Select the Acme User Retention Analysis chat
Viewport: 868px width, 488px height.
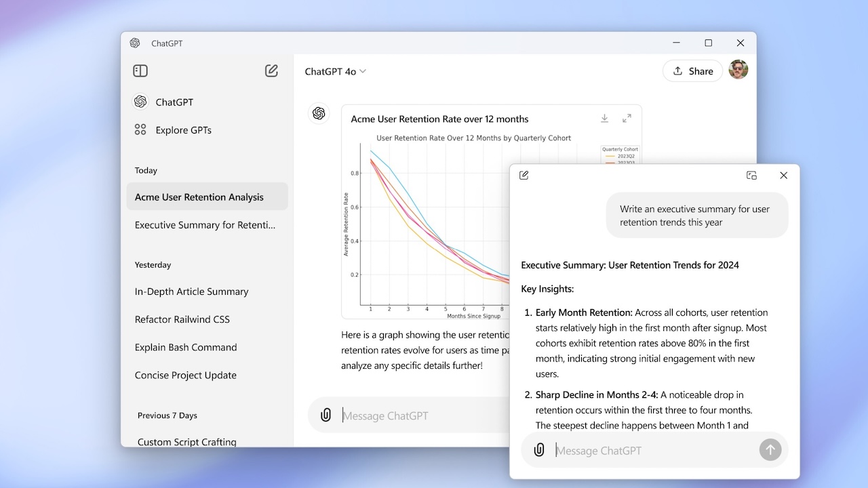[x=208, y=197]
